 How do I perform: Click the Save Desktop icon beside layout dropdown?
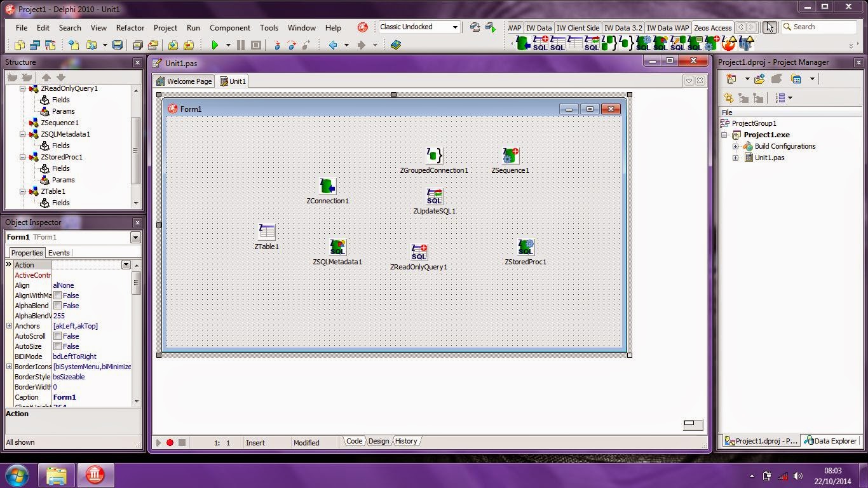click(475, 27)
